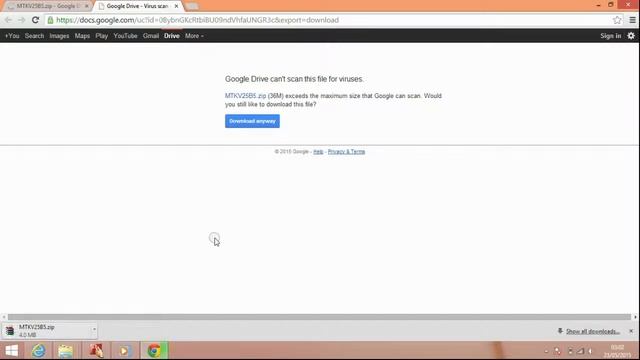
Task: Go to Maps in Google bar
Action: click(82, 36)
